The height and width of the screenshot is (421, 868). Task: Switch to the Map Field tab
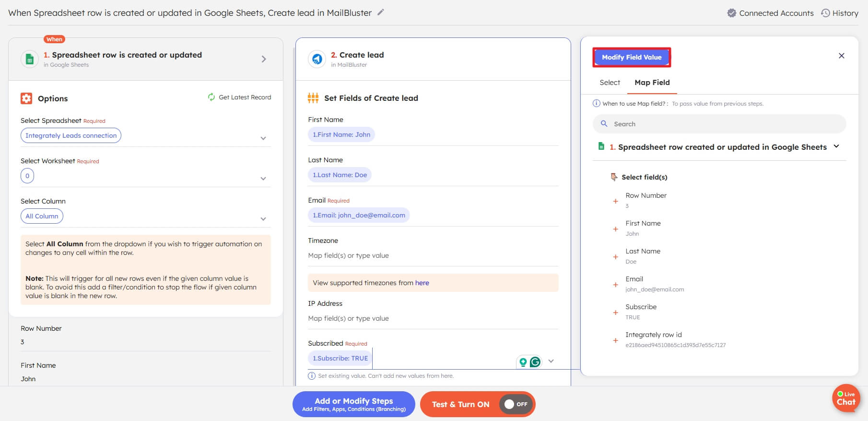coord(652,83)
